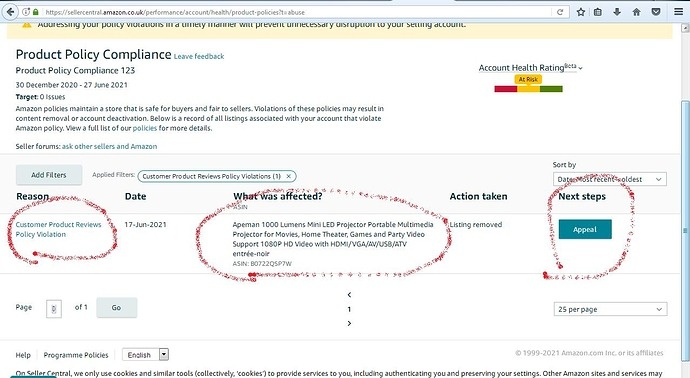Go to next page chevron
The image size is (690, 378).
click(349, 323)
